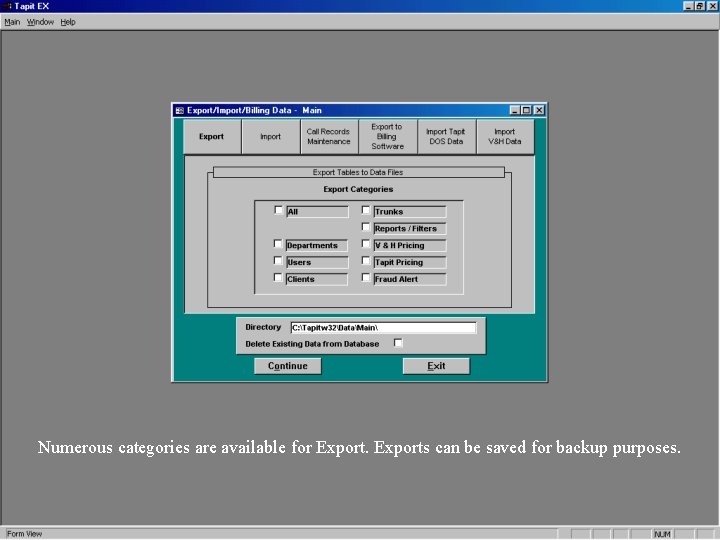Viewport: 720px width, 540px height.
Task: Tick the V & H Pricing checkbox
Action: pos(366,244)
